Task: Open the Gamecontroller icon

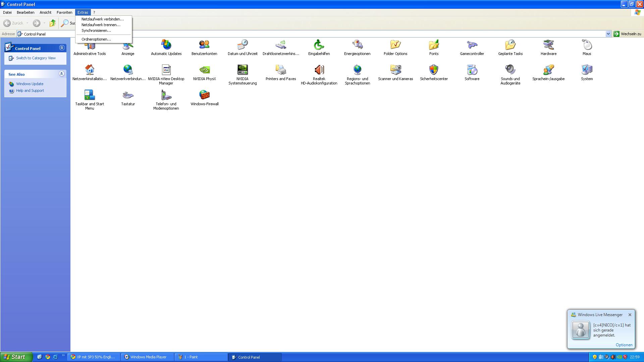Action: [x=472, y=45]
